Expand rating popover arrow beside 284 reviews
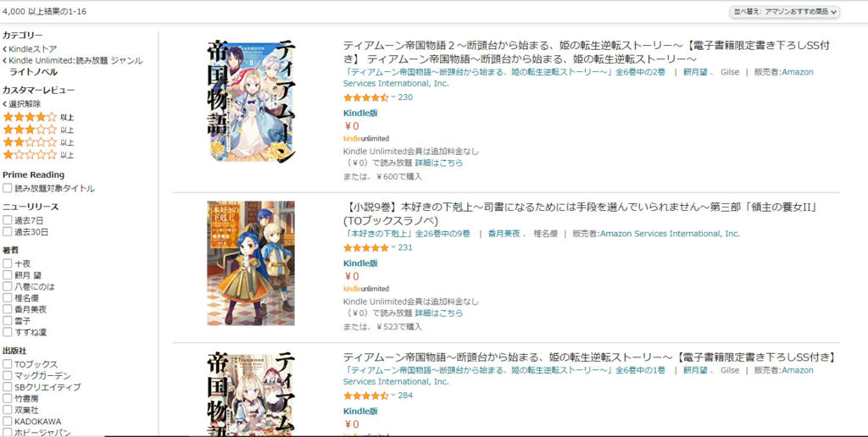 (393, 396)
